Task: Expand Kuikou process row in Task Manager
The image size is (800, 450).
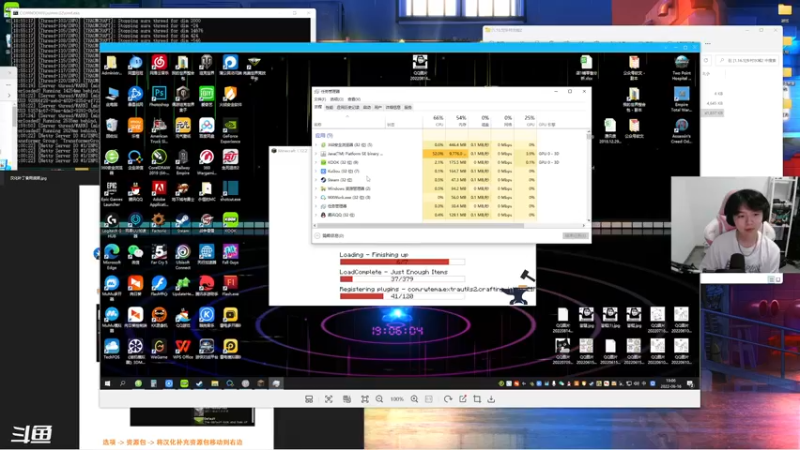Action: (316, 171)
